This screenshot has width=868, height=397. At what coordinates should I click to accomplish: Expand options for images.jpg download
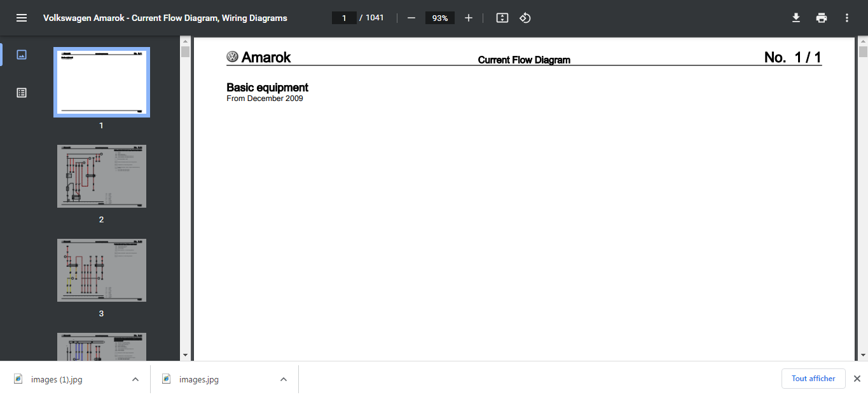tap(284, 379)
